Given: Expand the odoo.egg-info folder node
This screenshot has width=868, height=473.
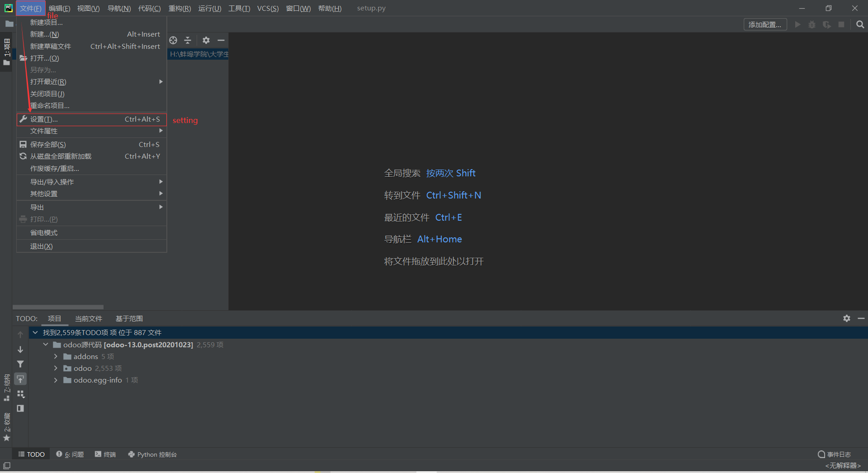Looking at the screenshot, I should tap(56, 380).
